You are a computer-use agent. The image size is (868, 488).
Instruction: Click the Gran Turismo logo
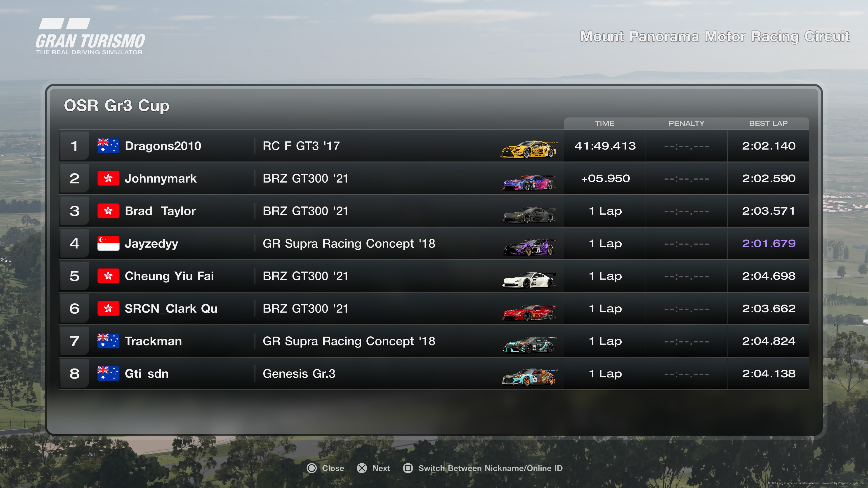pyautogui.click(x=90, y=36)
